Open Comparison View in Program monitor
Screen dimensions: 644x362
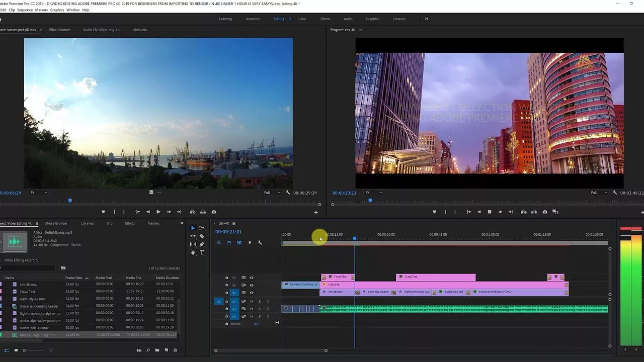coord(555,212)
